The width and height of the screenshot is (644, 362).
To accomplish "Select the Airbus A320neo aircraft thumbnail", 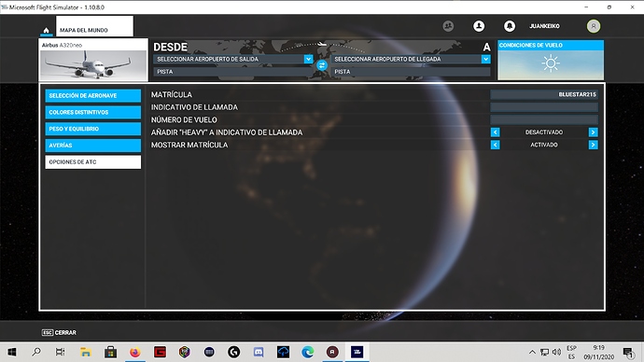I will 93,60.
